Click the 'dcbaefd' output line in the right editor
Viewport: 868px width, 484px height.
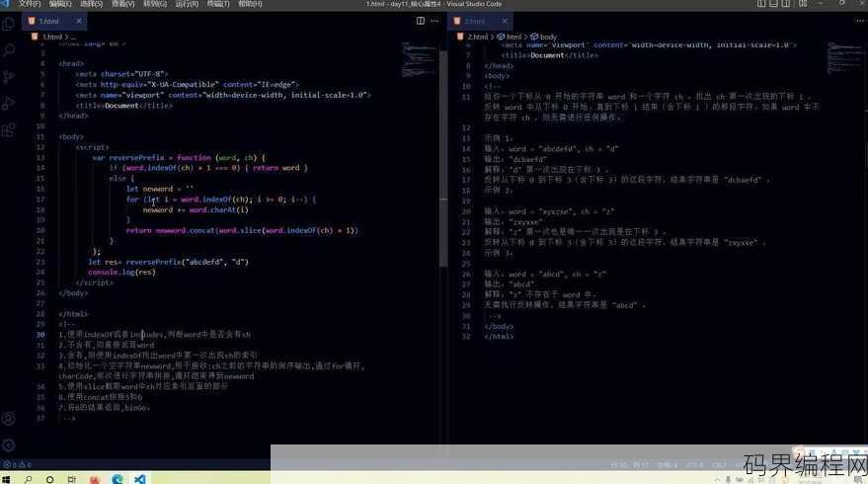pos(515,159)
